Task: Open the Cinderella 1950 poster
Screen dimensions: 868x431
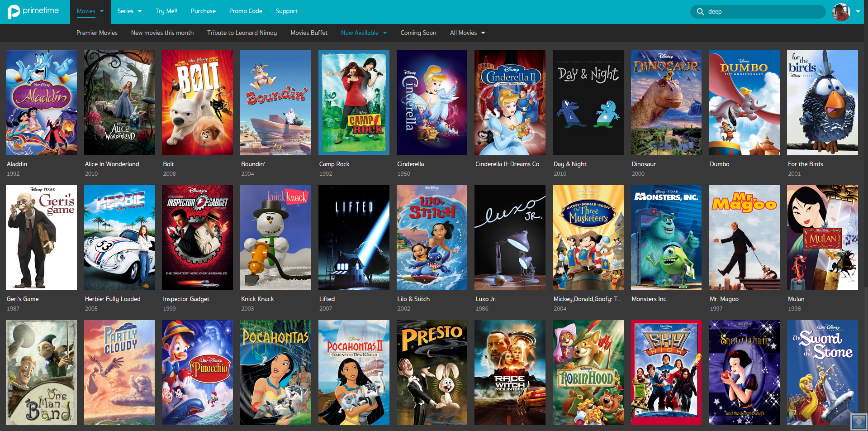Action: click(432, 103)
